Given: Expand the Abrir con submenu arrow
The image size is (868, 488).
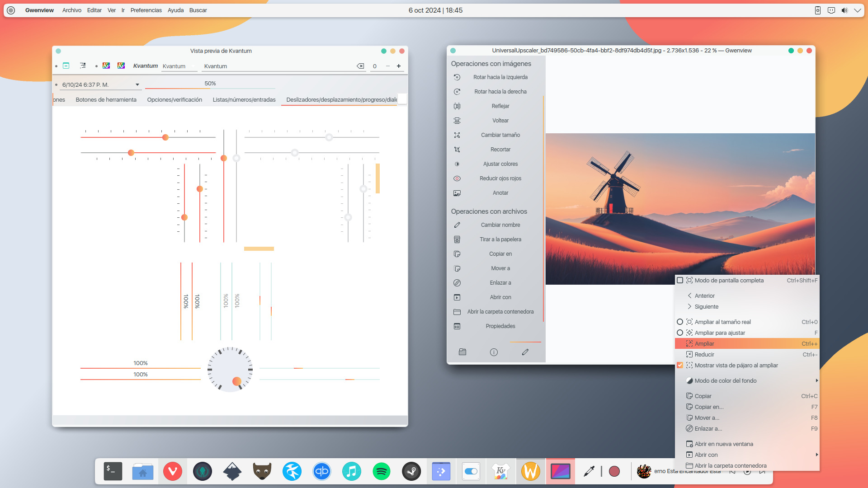Looking at the screenshot, I should click(816, 455).
